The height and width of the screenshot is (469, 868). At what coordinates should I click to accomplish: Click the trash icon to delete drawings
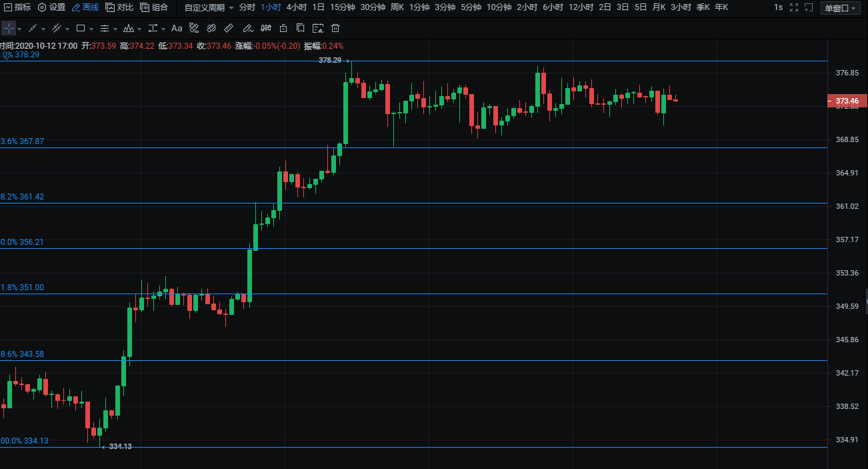click(x=335, y=29)
